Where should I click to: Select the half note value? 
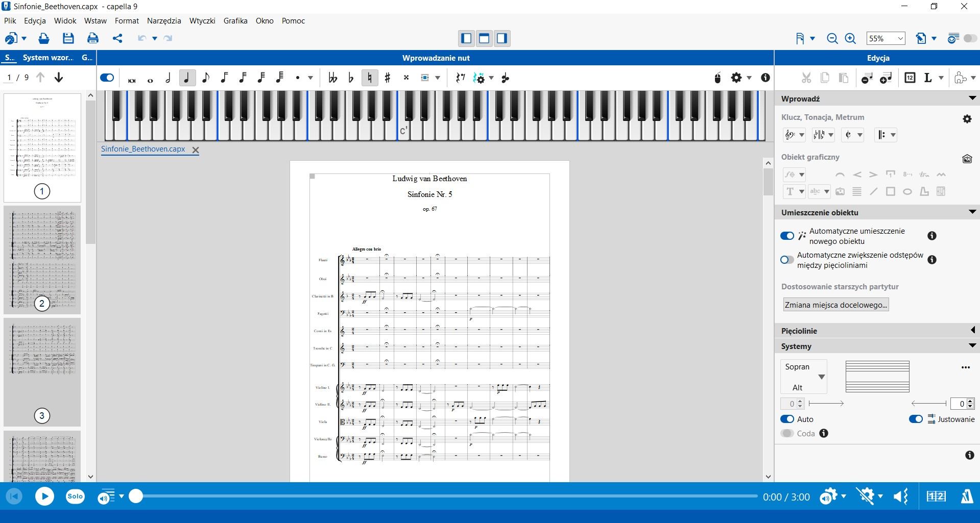(x=168, y=78)
